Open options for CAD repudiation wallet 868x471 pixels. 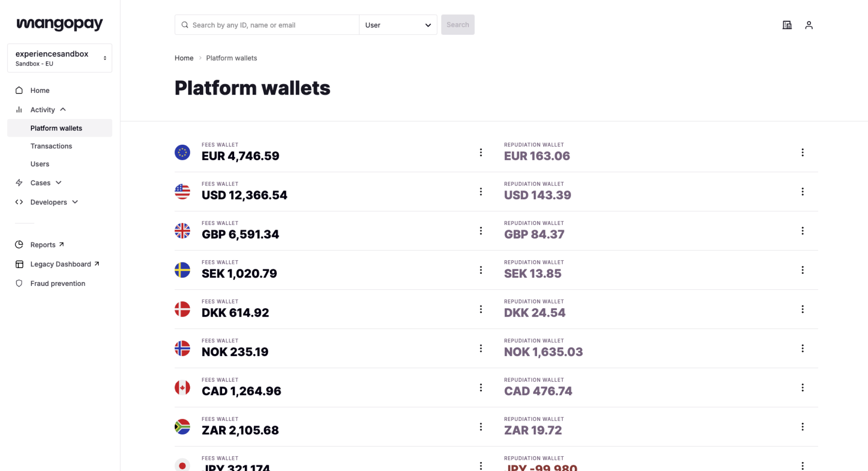[802, 387]
